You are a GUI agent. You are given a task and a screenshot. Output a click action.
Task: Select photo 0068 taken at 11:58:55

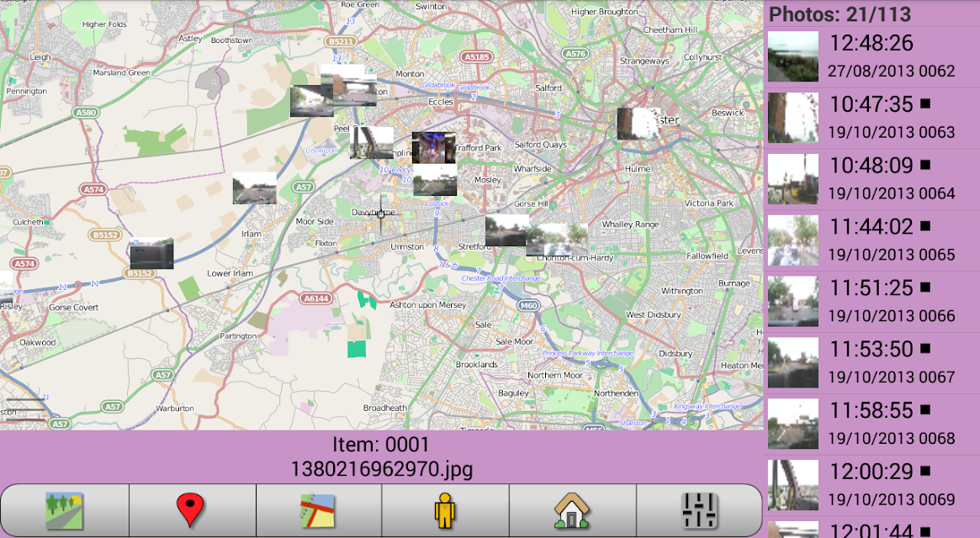[x=872, y=425]
